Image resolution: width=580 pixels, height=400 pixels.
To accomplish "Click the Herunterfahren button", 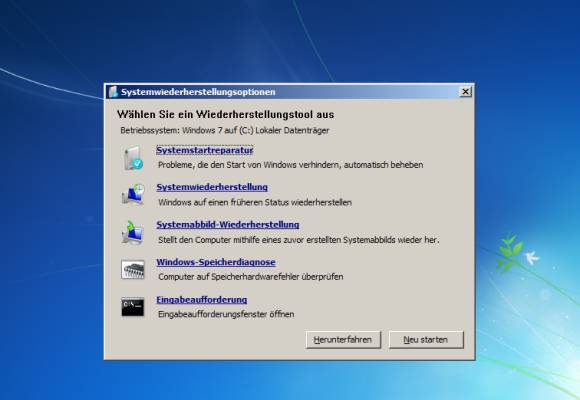I will click(343, 340).
